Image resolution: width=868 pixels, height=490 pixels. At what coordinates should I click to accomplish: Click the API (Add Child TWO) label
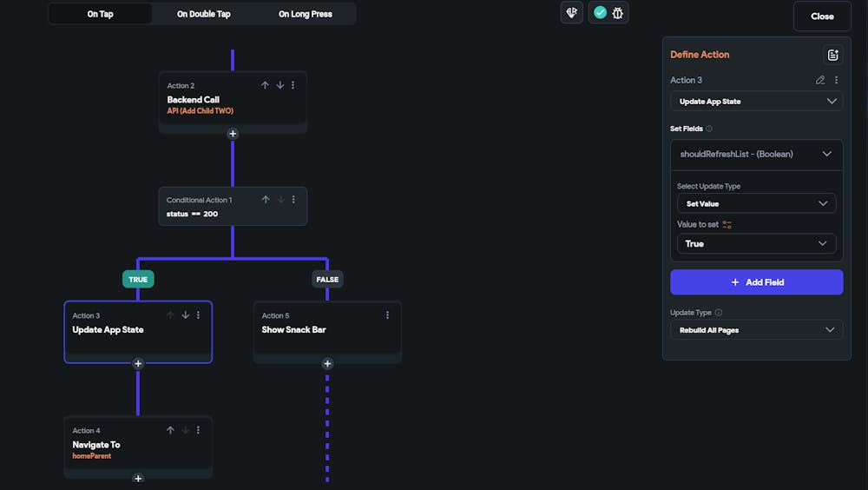[201, 111]
